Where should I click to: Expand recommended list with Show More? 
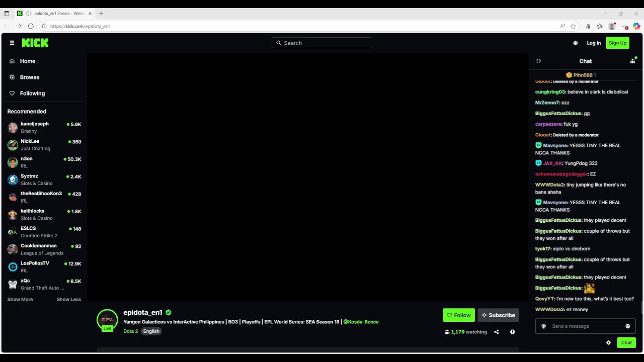20,300
